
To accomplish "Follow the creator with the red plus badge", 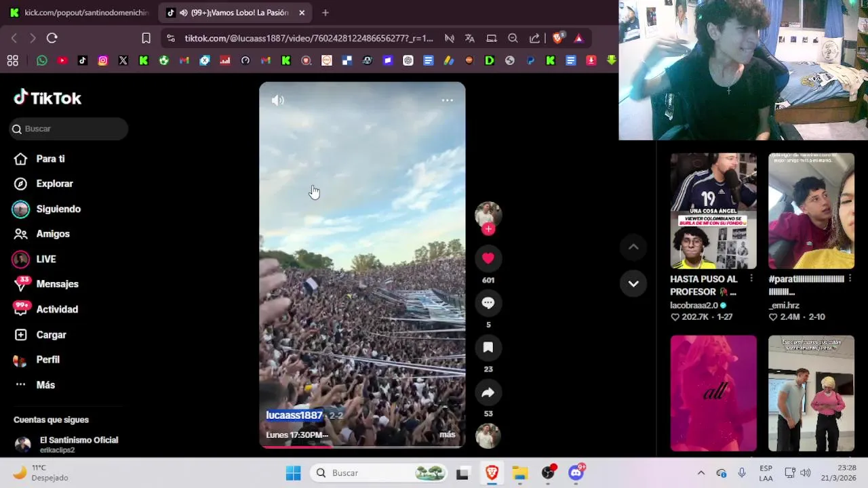I will (488, 229).
